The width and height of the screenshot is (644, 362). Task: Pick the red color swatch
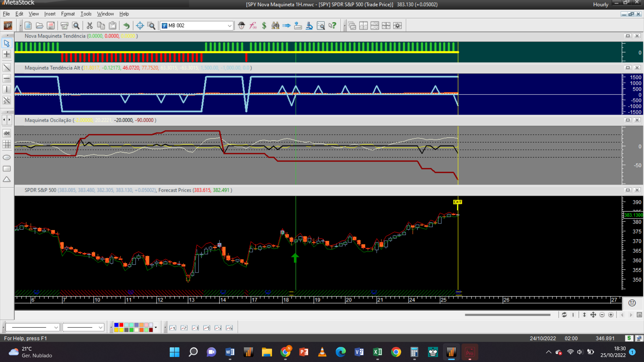coord(121,325)
